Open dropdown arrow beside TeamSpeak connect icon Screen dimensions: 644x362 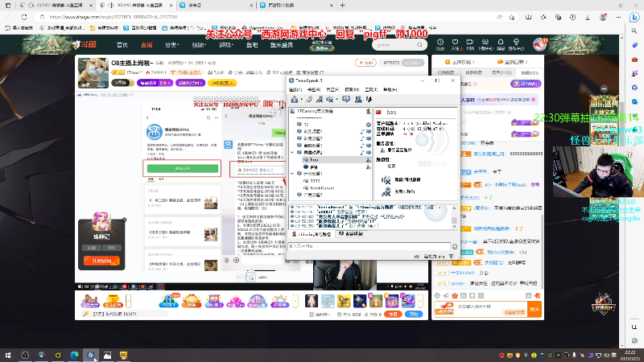click(301, 99)
